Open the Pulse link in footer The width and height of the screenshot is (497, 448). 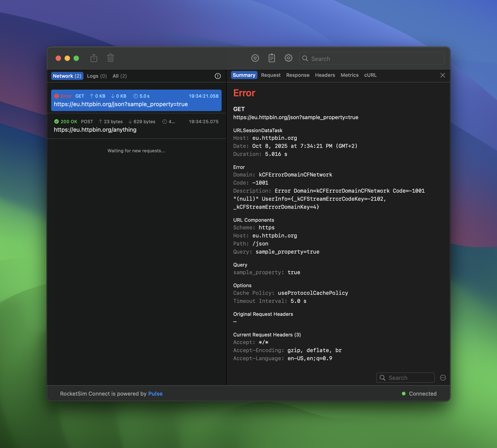coord(155,394)
